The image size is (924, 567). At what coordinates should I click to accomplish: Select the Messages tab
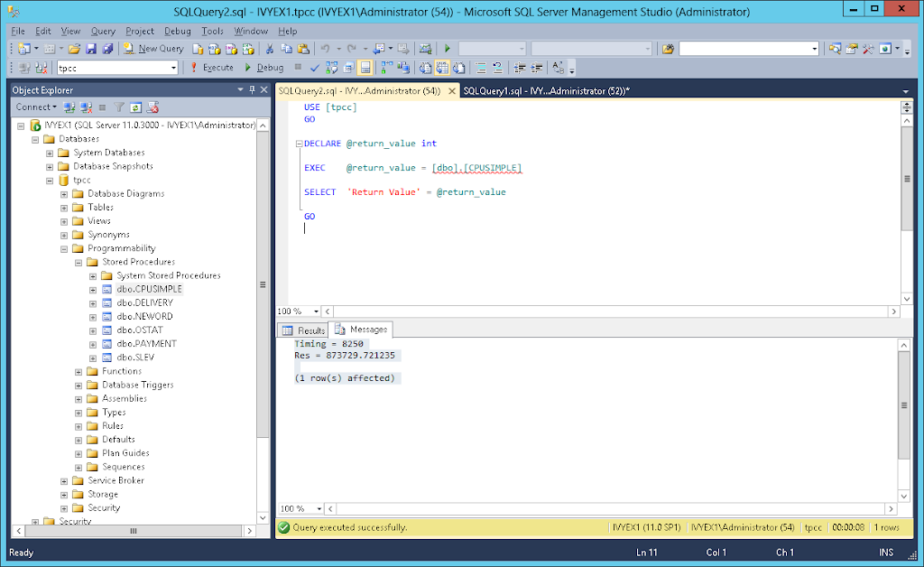tap(361, 330)
